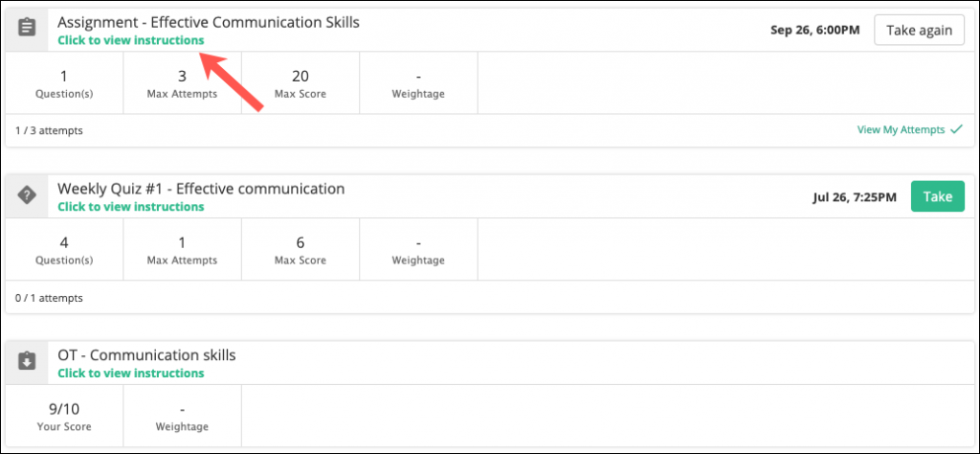The height and width of the screenshot is (454, 980).
Task: Click the 4 Question(s) cell of the quiz
Action: (x=64, y=250)
